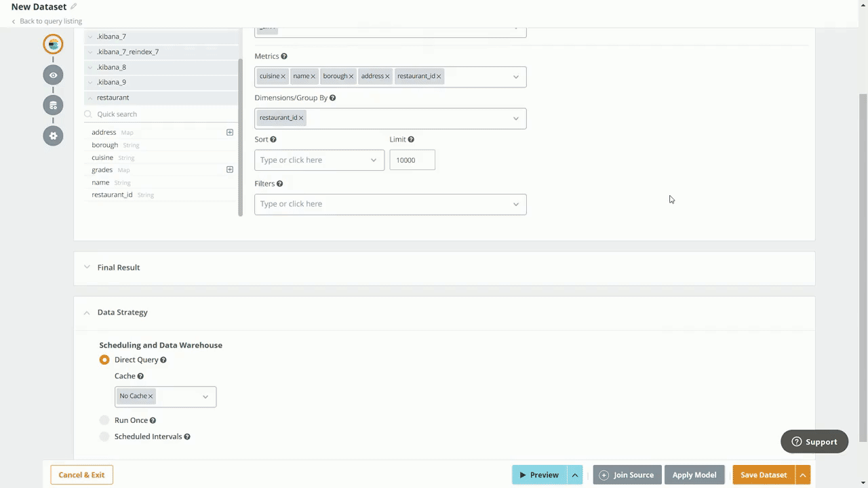Click help icon next to Filters
868x488 pixels.
point(279,184)
